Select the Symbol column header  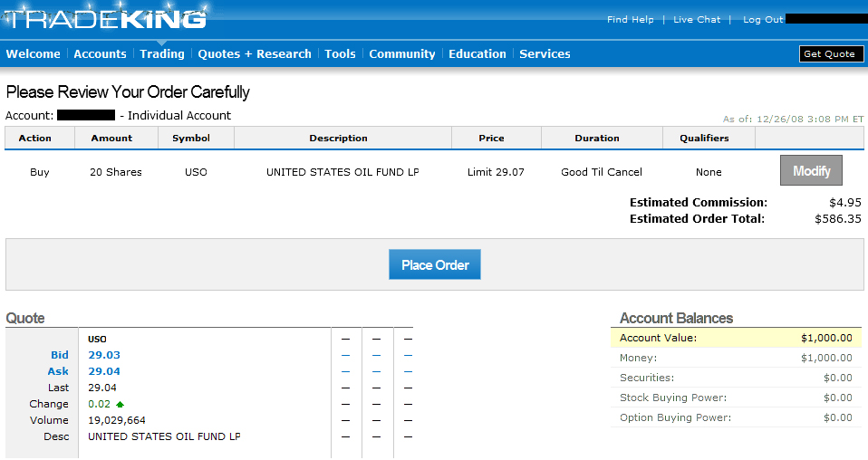[x=191, y=138]
